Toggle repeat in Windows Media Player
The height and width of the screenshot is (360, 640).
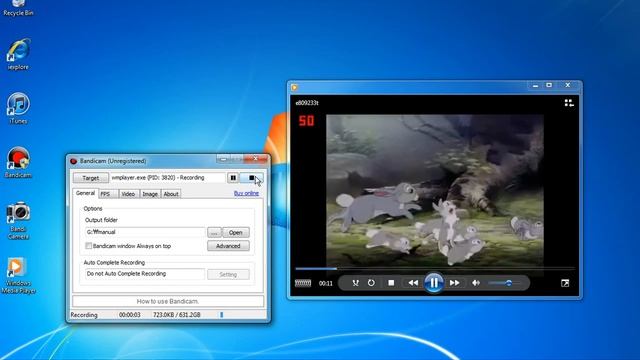[371, 282]
